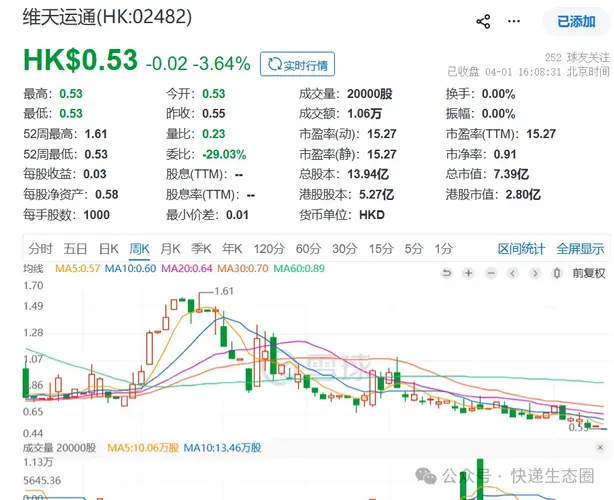
Task: Click the -3.64% change percentage
Action: pos(222,64)
